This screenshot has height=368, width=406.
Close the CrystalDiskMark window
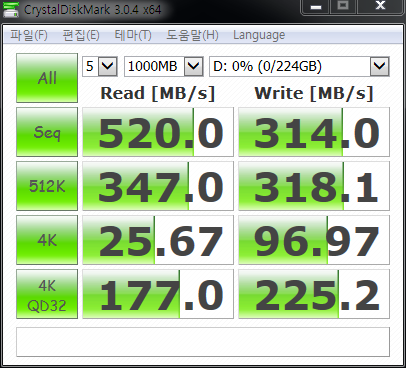tap(380, 7)
